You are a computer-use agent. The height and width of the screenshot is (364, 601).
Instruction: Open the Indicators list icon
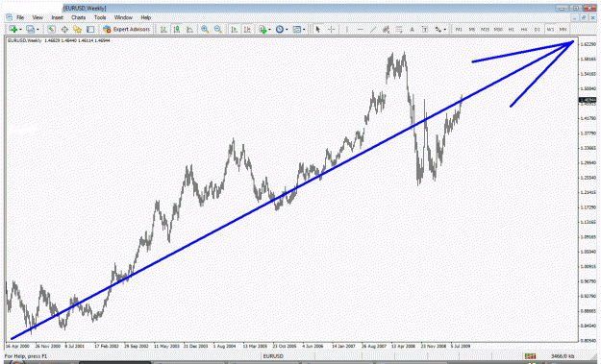(x=263, y=29)
